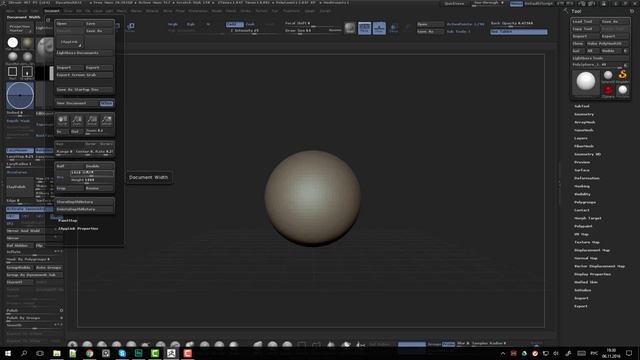Toggle the LazyMouse button
This screenshot has width=640, height=360.
[x=20, y=151]
